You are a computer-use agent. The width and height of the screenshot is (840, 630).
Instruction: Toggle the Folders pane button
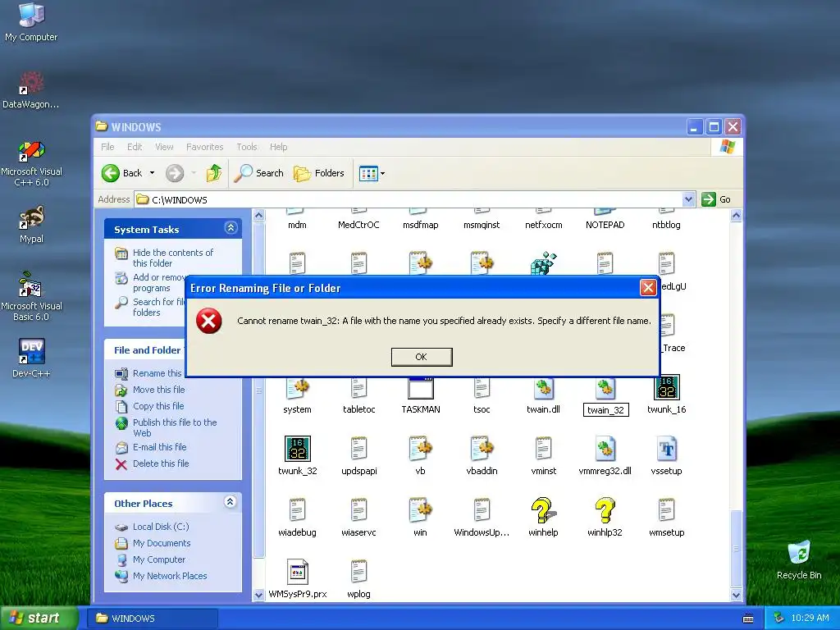coord(319,173)
